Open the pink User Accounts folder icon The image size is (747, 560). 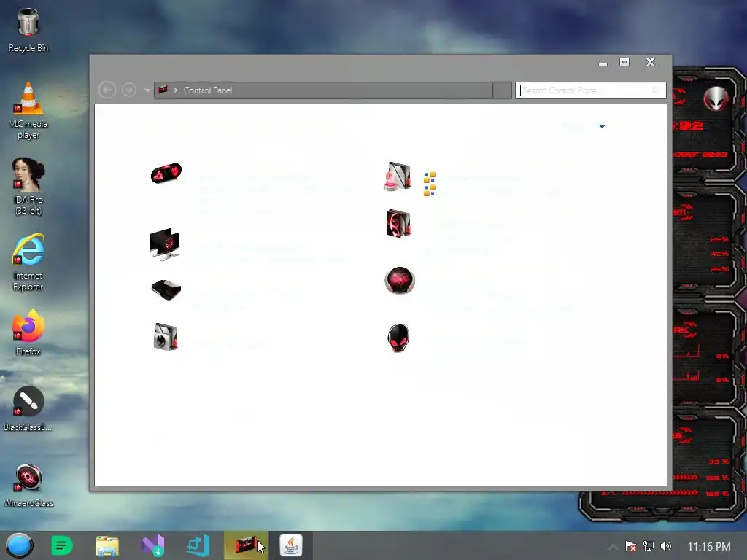pos(398,176)
